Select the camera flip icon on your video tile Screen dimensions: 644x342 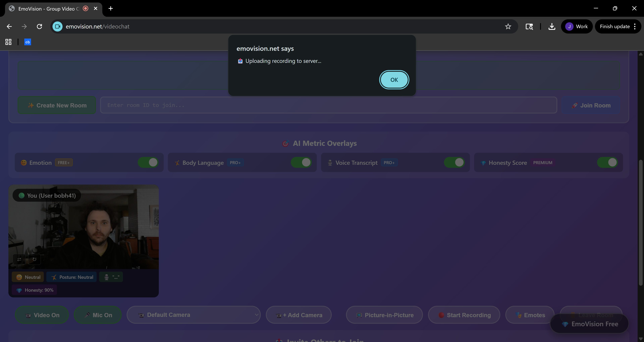coord(19,260)
